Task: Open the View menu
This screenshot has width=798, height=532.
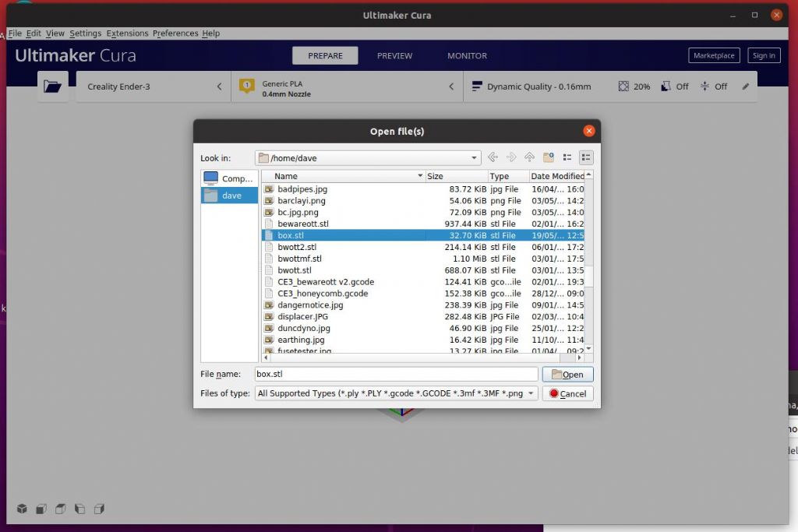Action: [55, 33]
